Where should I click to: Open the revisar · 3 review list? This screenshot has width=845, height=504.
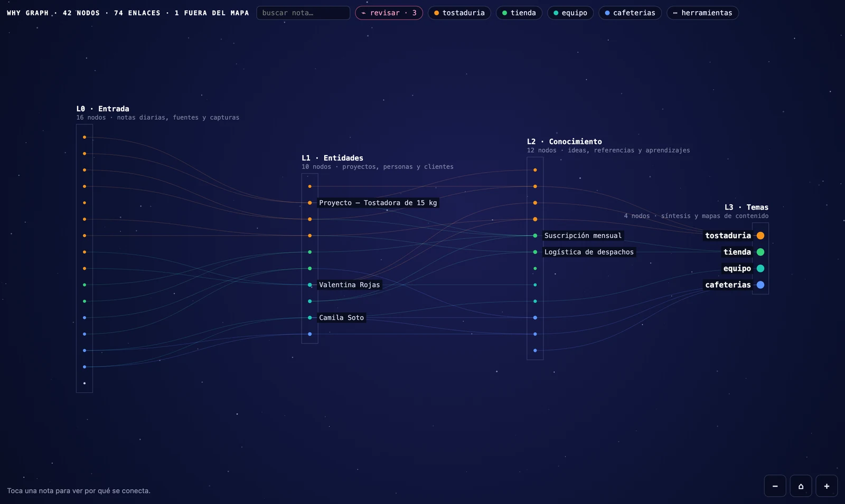tap(389, 13)
